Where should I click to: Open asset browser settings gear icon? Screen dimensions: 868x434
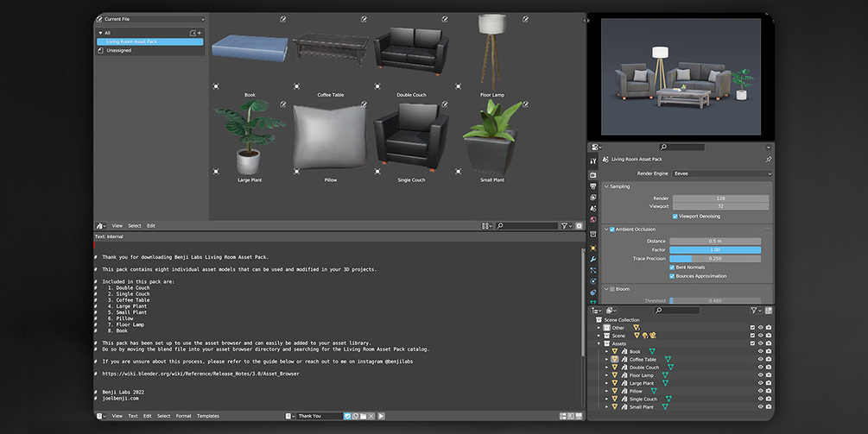579,225
